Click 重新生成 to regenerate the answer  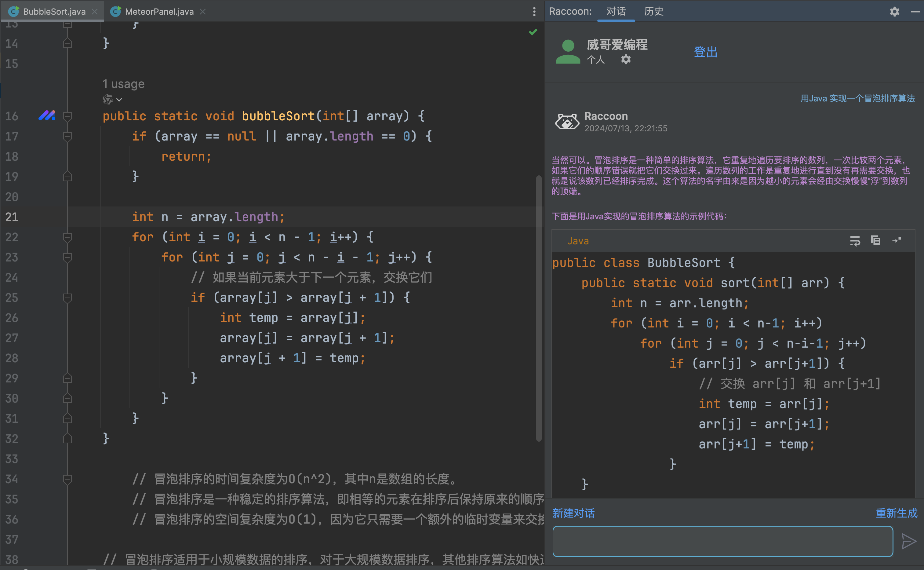coord(896,513)
